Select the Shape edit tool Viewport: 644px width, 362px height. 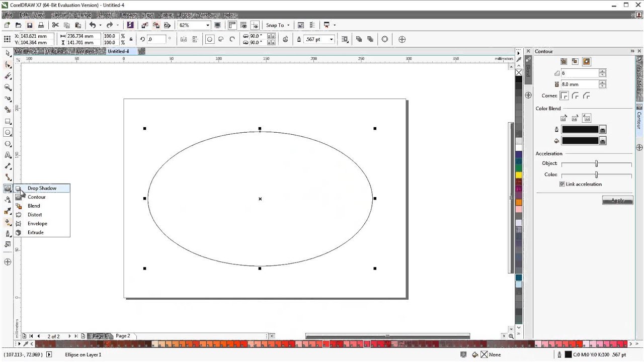point(8,65)
